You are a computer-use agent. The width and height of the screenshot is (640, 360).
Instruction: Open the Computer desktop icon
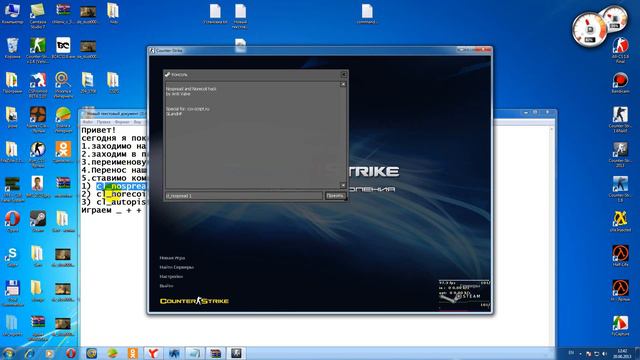click(x=12, y=13)
